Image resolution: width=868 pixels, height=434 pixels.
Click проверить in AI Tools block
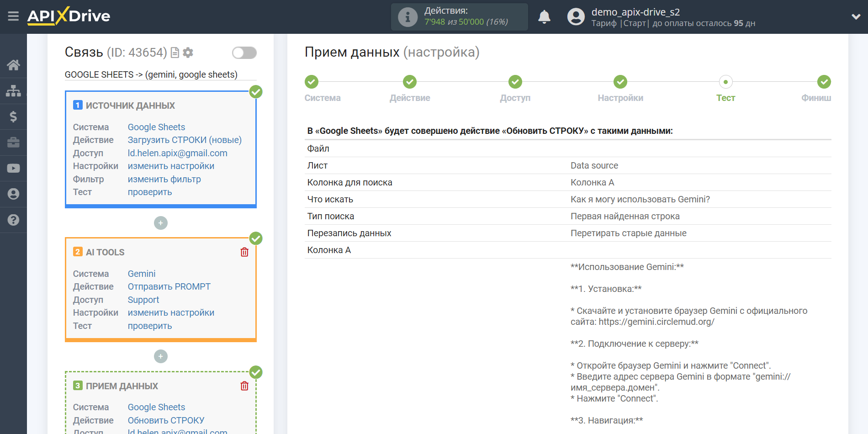click(x=150, y=326)
